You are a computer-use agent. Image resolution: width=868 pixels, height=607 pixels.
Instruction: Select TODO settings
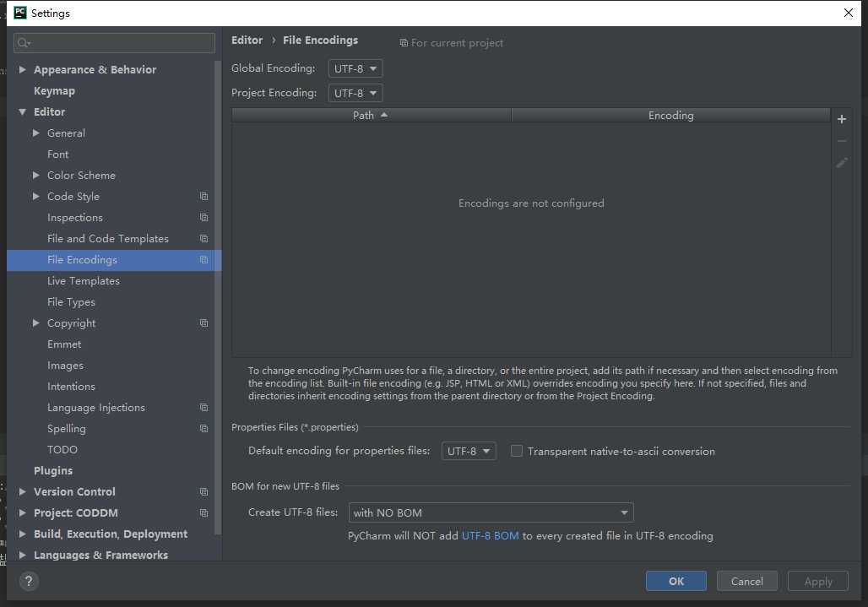tap(62, 449)
